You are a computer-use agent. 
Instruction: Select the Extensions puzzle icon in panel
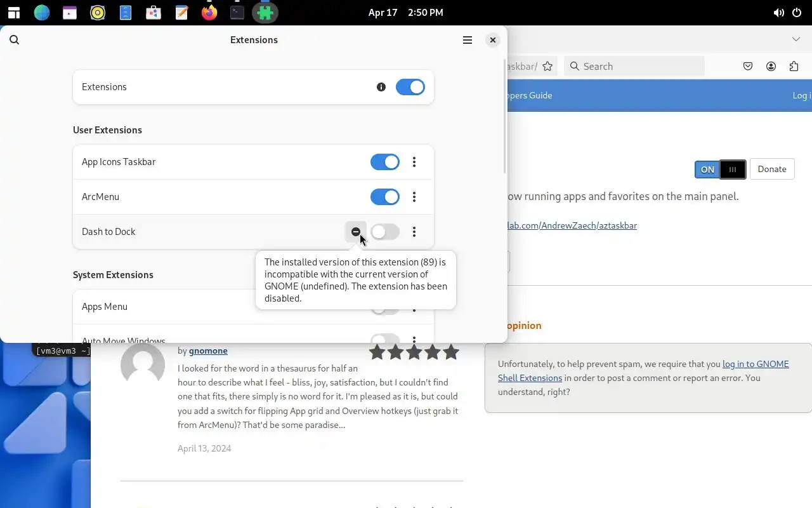265,12
